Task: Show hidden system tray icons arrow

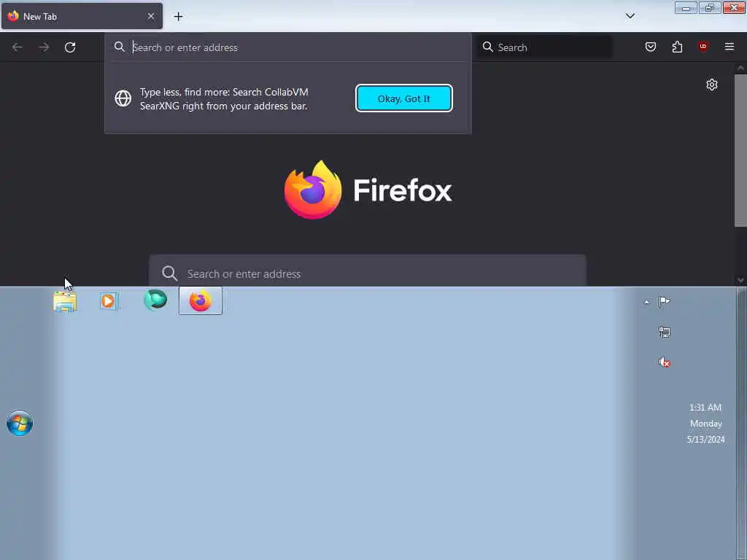Action: click(x=646, y=302)
